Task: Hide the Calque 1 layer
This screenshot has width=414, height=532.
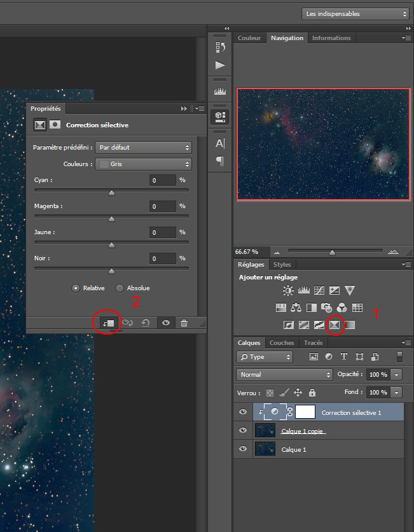Action: click(243, 449)
